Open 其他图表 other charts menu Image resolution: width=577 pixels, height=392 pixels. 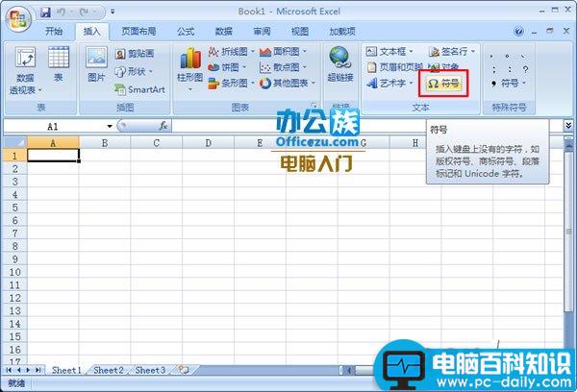coord(288,84)
